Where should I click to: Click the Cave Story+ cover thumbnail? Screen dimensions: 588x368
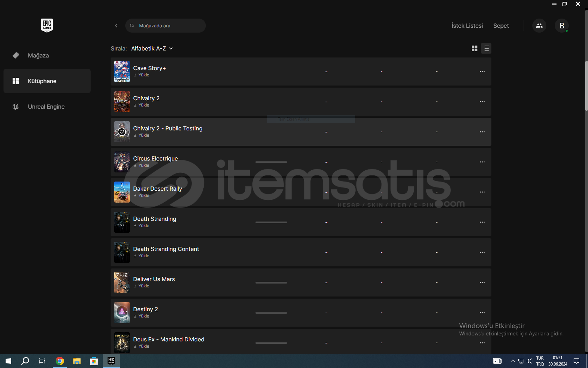click(122, 71)
